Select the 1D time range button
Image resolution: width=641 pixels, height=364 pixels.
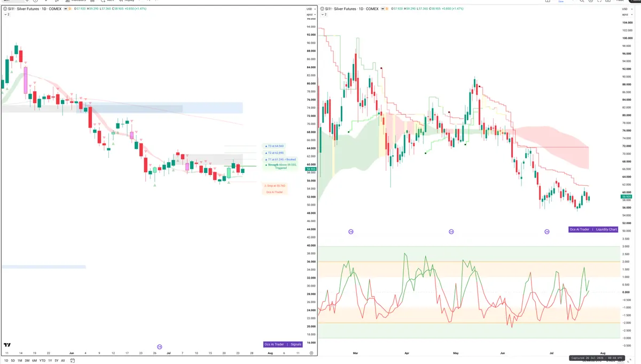[6, 361]
